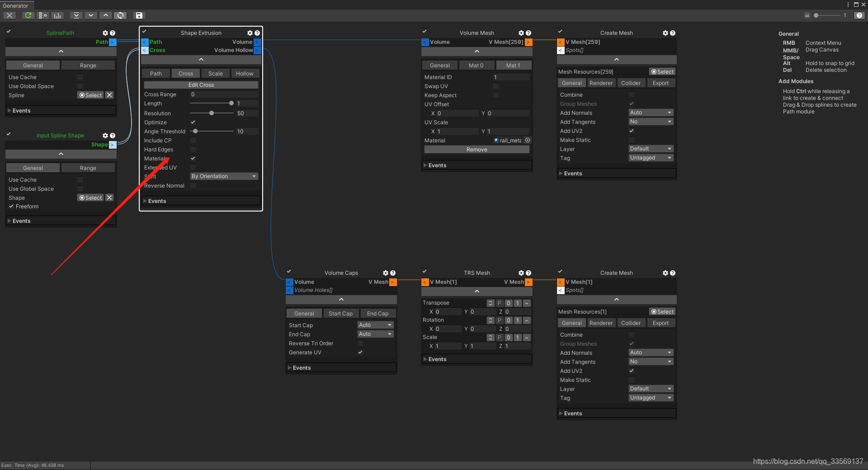Click the green refresh toolbar icon
The height and width of the screenshot is (470, 868).
[x=28, y=15]
